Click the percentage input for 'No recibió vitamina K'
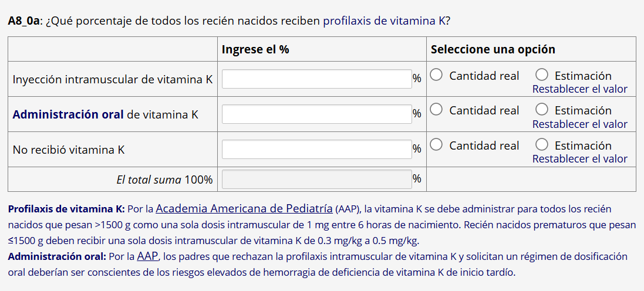644x291 pixels. pyautogui.click(x=316, y=149)
